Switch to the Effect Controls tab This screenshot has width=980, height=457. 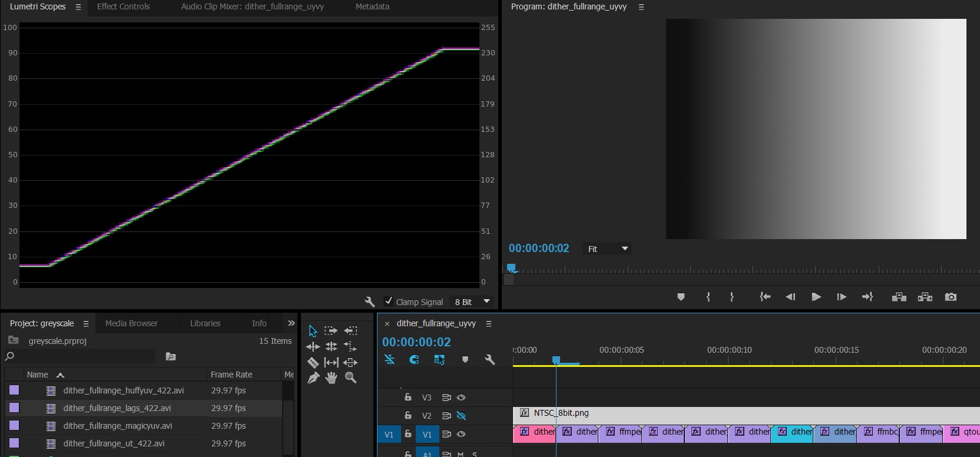tap(124, 6)
